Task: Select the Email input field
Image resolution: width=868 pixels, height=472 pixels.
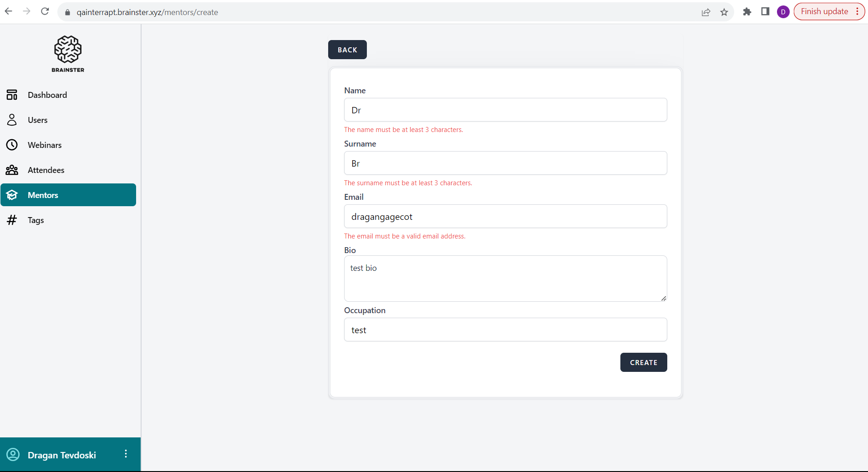Action: click(505, 216)
